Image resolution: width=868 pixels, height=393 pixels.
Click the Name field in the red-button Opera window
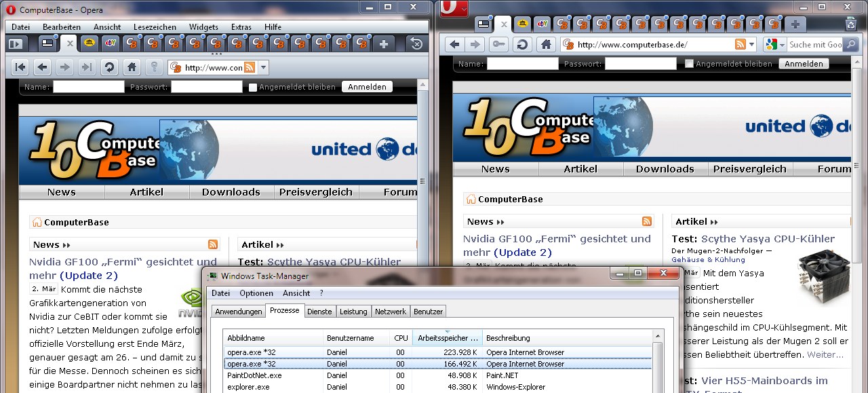(x=522, y=64)
